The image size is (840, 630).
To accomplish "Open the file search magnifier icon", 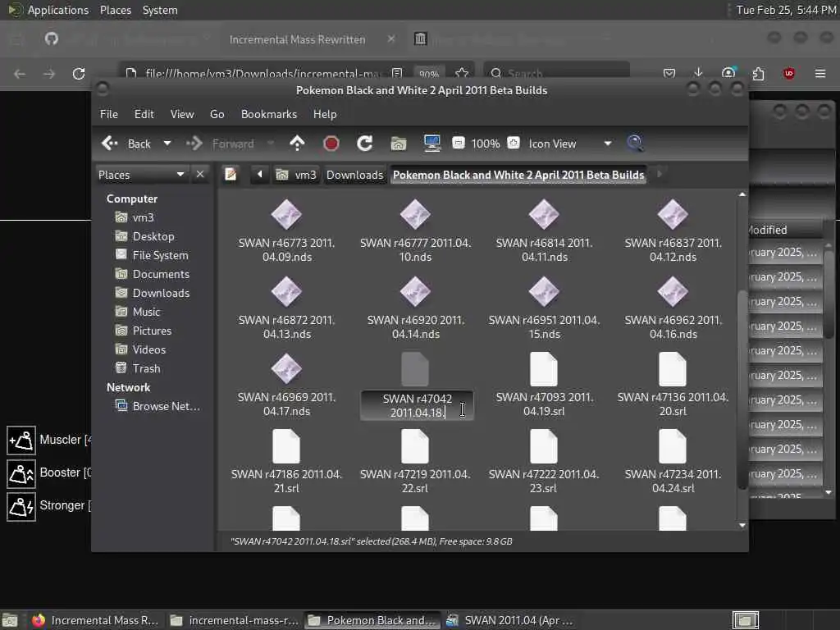I will tap(635, 143).
